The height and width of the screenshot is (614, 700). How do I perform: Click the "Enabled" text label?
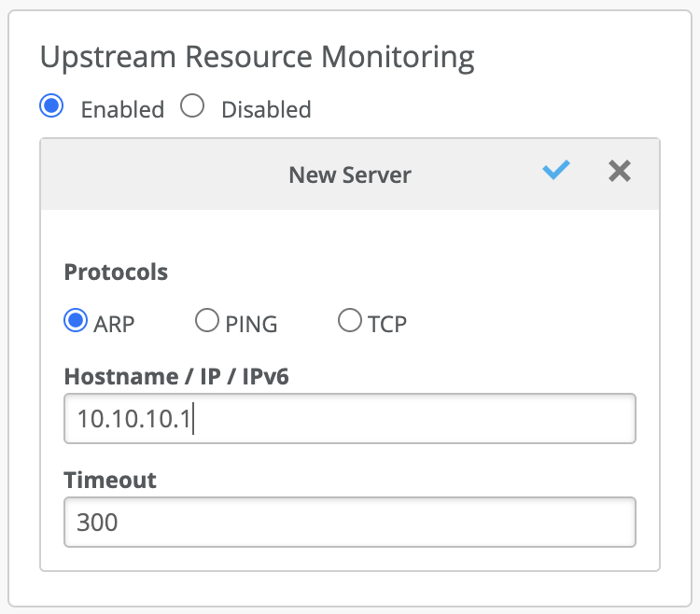tap(122, 109)
